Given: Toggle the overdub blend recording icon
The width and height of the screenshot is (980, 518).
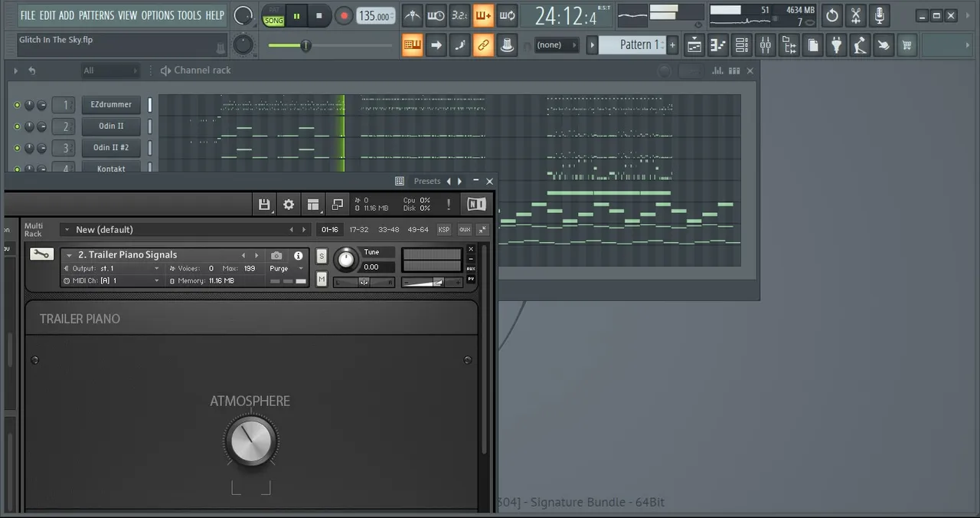Looking at the screenshot, I should pyautogui.click(x=483, y=15).
